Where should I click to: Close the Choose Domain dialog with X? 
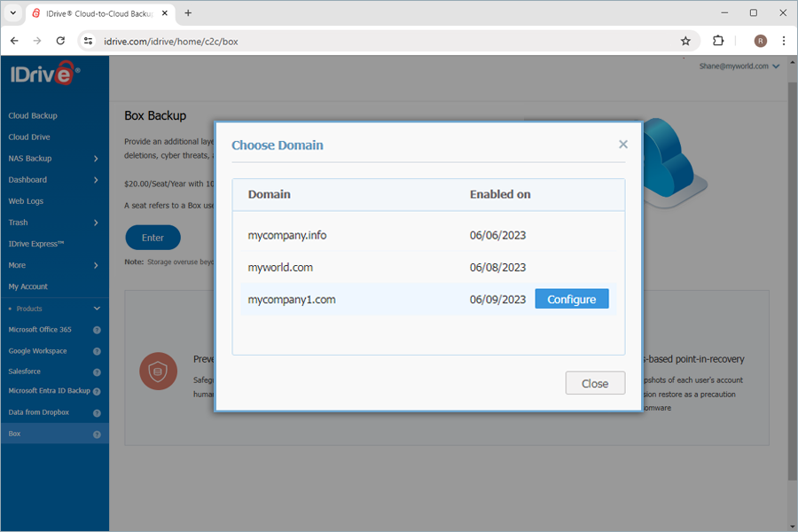click(x=623, y=145)
